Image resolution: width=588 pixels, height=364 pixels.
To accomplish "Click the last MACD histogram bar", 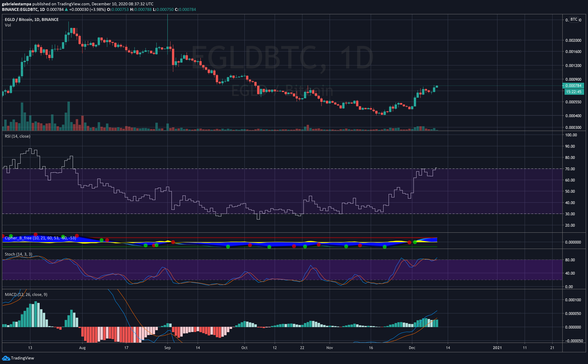I will click(x=437, y=323).
